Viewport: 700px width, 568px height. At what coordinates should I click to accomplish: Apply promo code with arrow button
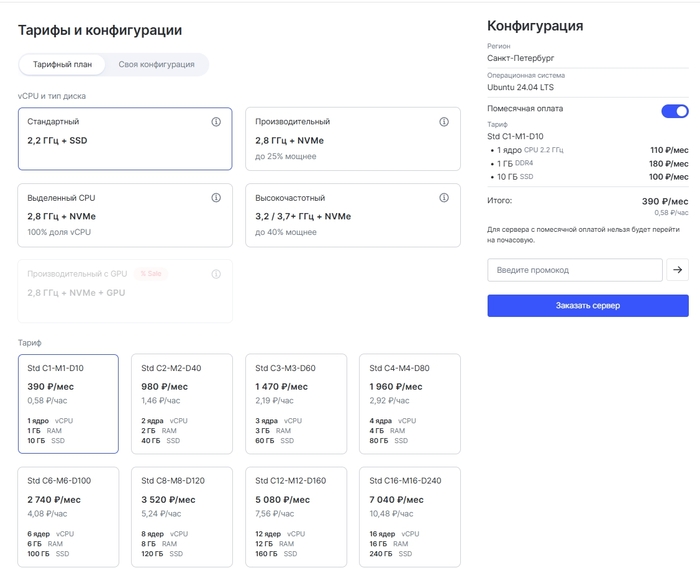click(x=678, y=270)
